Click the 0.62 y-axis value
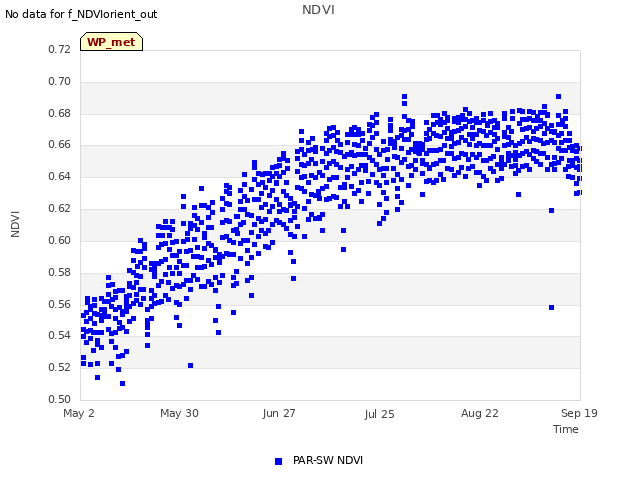Viewport: 640px width, 480px height. pyautogui.click(x=60, y=208)
